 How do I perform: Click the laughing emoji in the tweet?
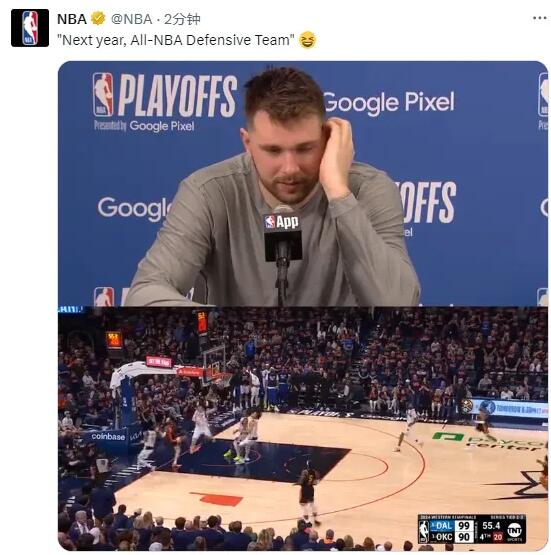[x=307, y=40]
